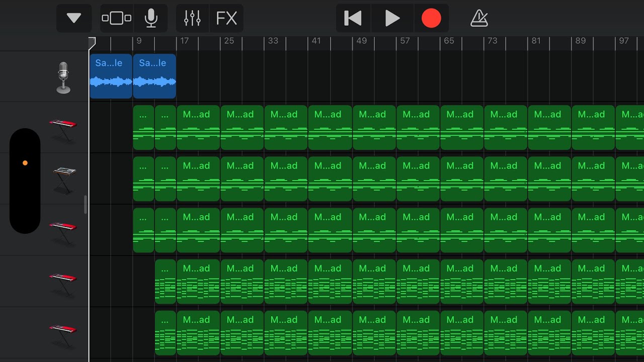Click ruler marker at bar 17

(184, 41)
